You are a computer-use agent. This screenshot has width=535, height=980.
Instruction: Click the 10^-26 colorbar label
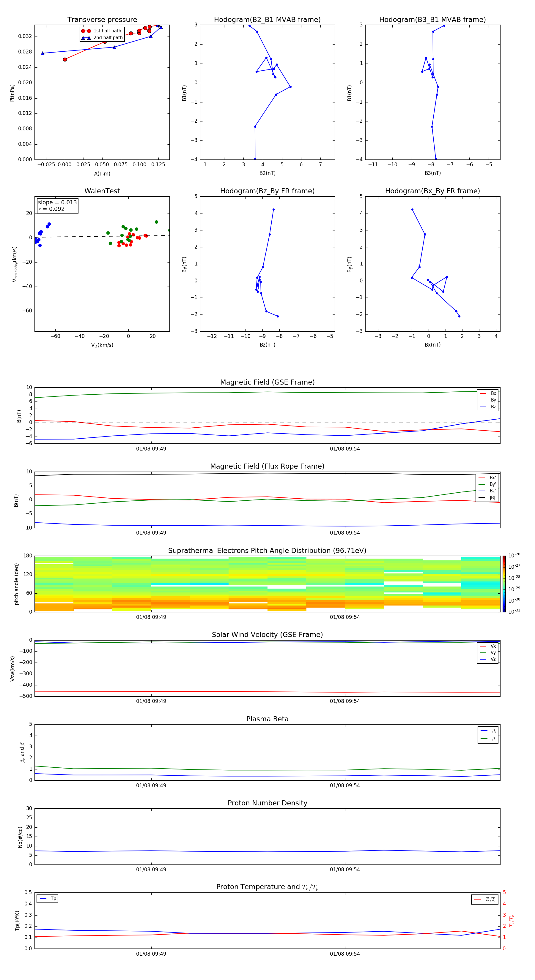pos(514,555)
